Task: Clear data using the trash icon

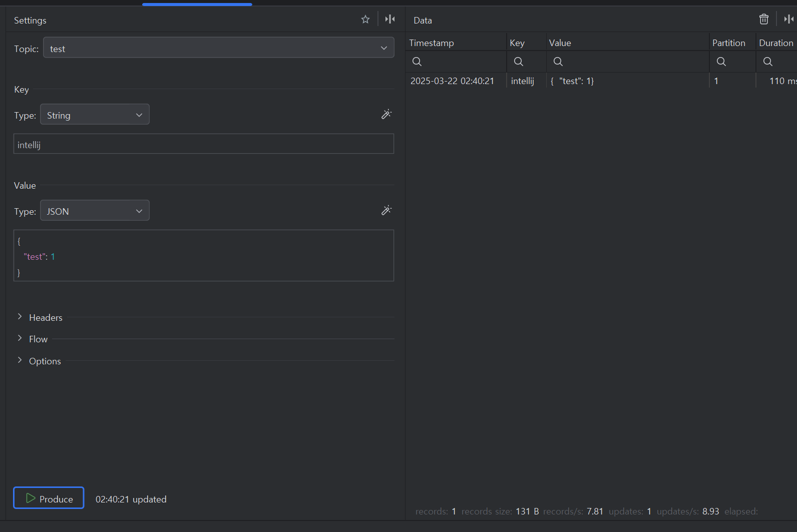Action: [764, 20]
